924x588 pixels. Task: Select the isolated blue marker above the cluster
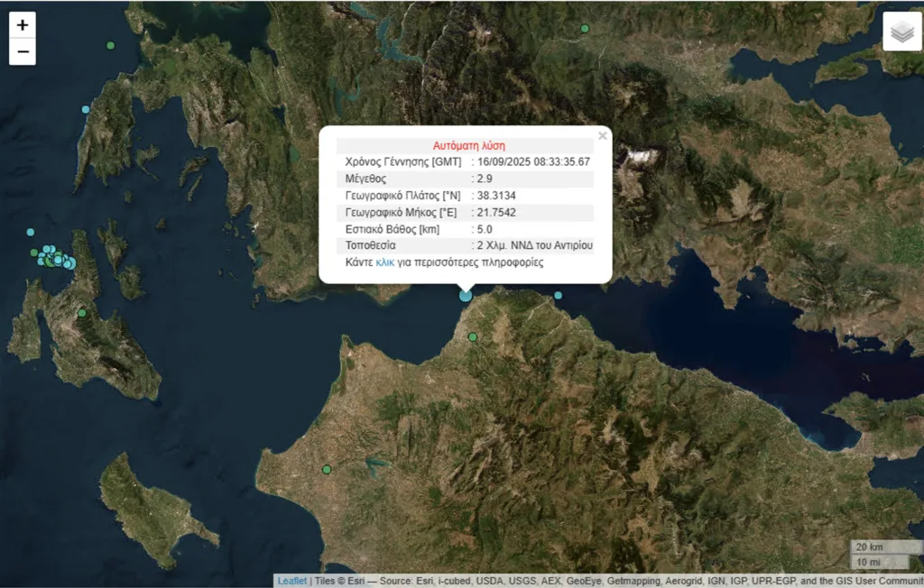point(31,232)
